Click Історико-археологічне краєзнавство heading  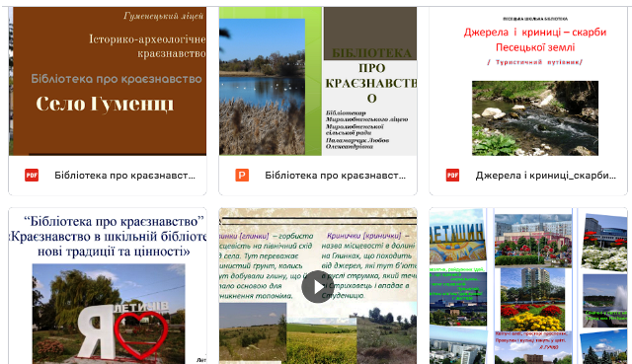[x=147, y=46]
